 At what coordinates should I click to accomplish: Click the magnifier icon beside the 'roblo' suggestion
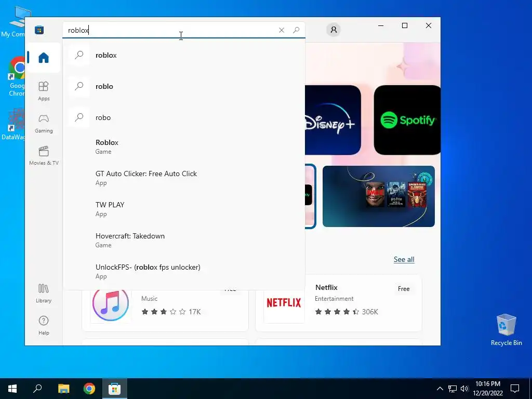pos(79,86)
